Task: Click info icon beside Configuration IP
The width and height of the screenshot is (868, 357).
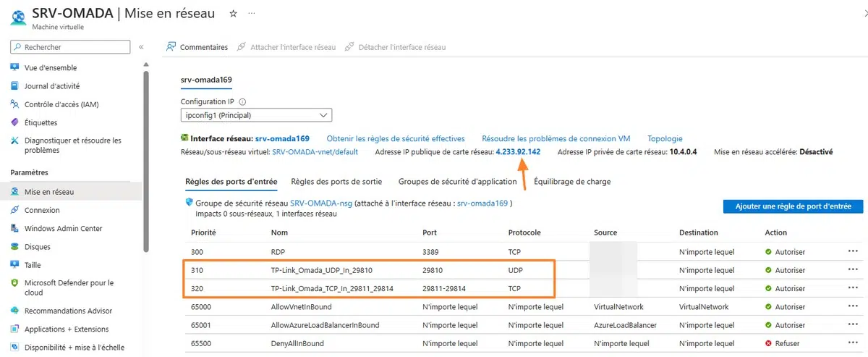Action: (242, 102)
